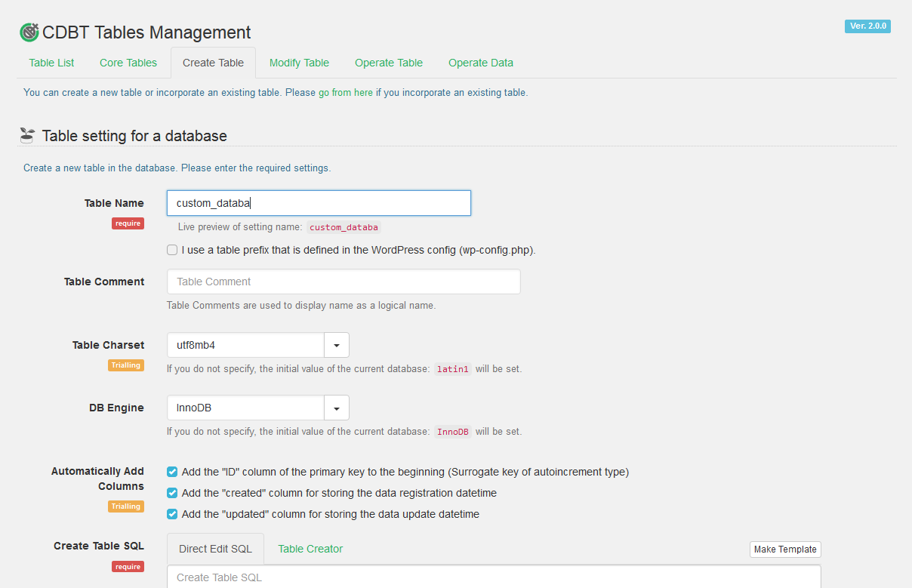
Task: Click the InnoDB engine combo box field
Action: (245, 408)
